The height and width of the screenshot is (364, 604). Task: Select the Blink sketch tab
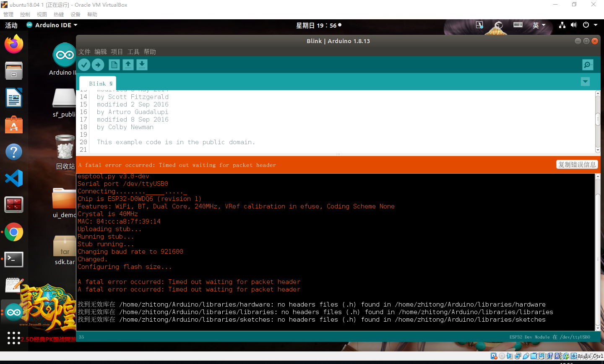(x=98, y=83)
